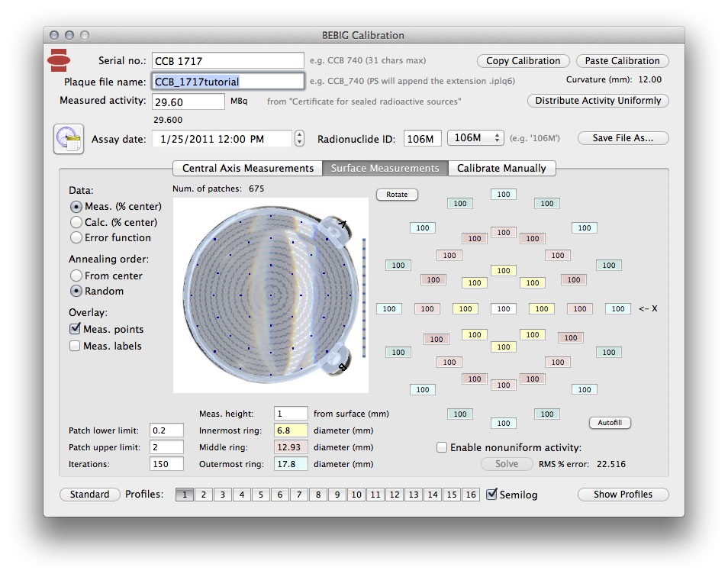This screenshot has width=728, height=577.
Task: Select From center annealing order
Action: click(x=76, y=276)
